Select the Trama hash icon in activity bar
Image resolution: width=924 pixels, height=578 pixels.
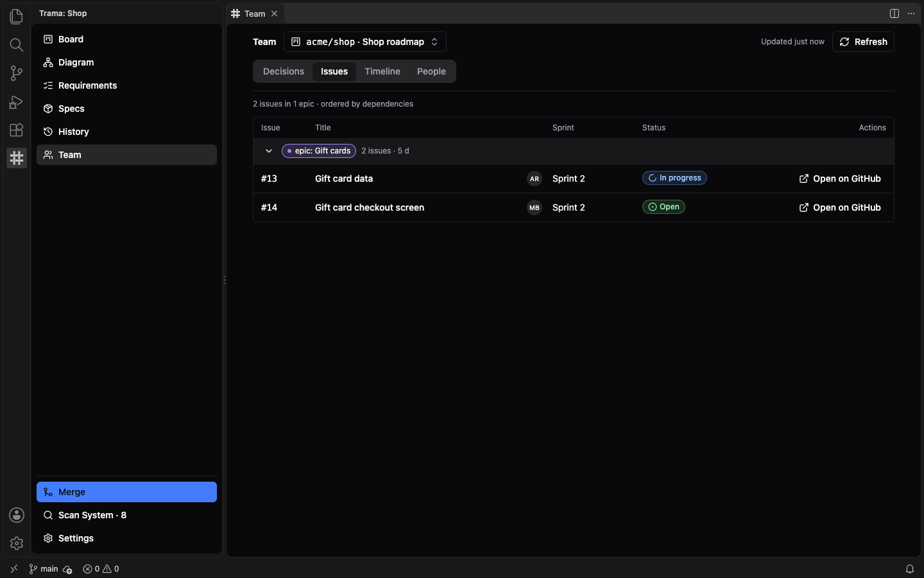point(17,158)
